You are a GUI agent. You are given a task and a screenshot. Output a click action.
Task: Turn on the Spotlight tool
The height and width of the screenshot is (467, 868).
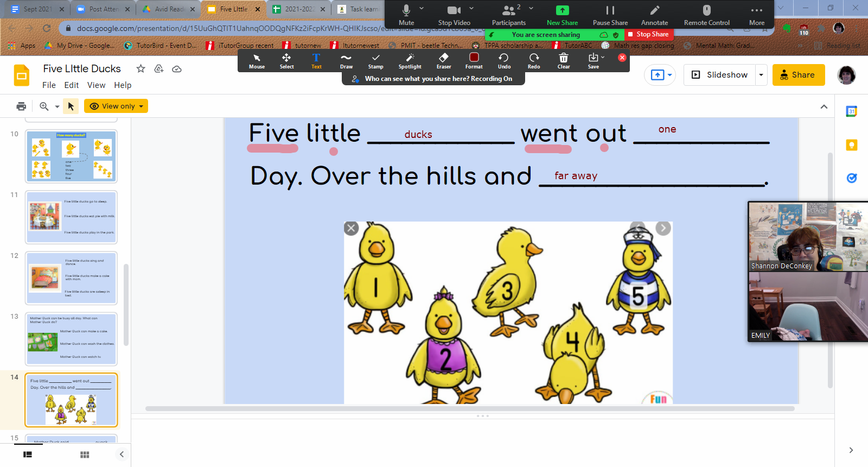[x=410, y=61]
